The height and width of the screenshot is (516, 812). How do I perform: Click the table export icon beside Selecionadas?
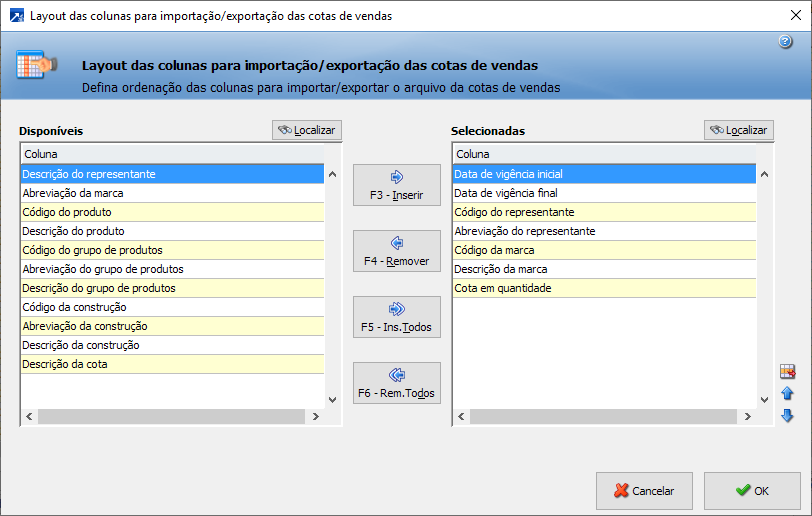787,372
